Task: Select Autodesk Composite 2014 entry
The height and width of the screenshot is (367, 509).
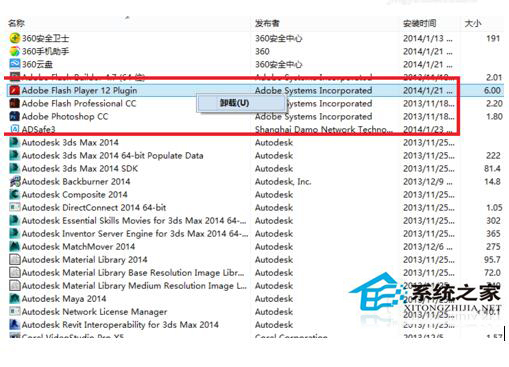Action: tap(75, 194)
